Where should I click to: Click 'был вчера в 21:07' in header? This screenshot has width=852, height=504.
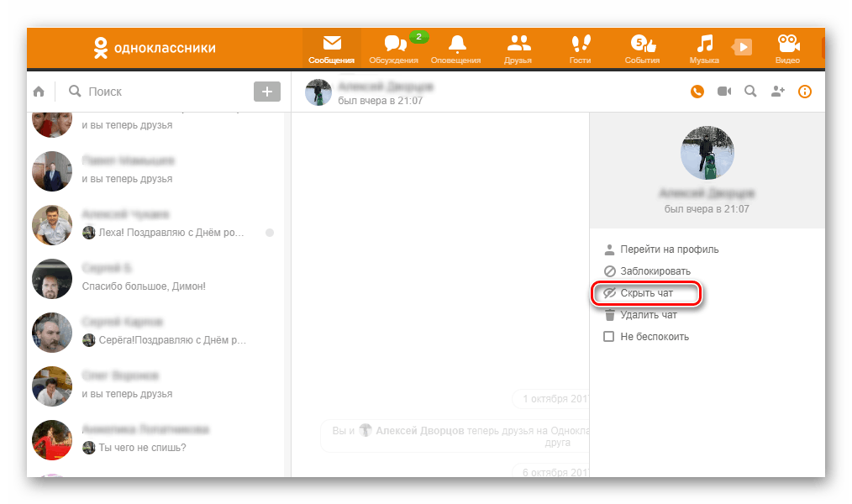click(x=380, y=101)
